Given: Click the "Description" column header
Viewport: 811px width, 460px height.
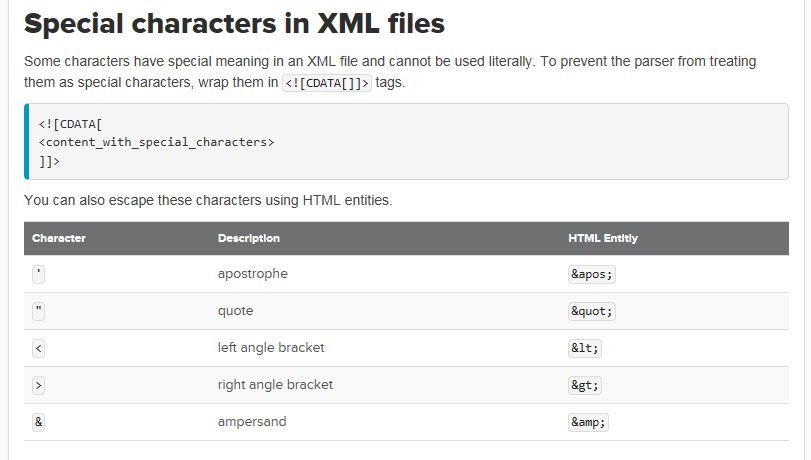Looking at the screenshot, I should 248,238.
